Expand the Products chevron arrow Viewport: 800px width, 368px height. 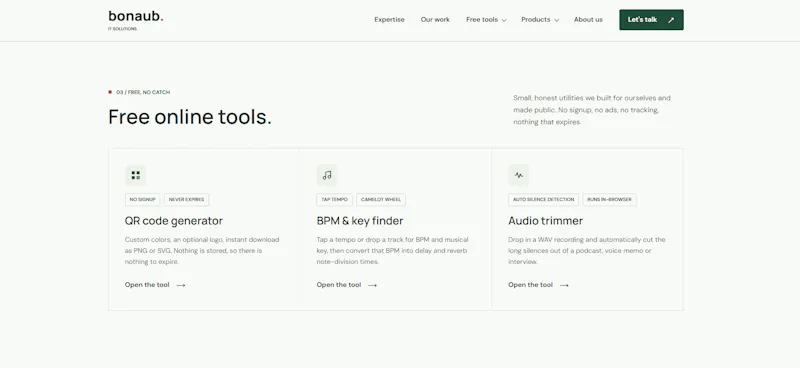coord(556,20)
